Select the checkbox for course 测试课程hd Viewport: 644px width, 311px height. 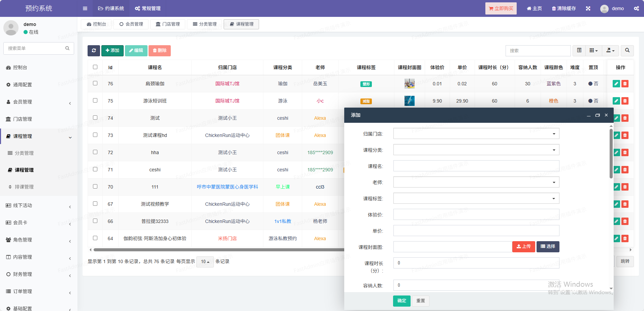95,135
